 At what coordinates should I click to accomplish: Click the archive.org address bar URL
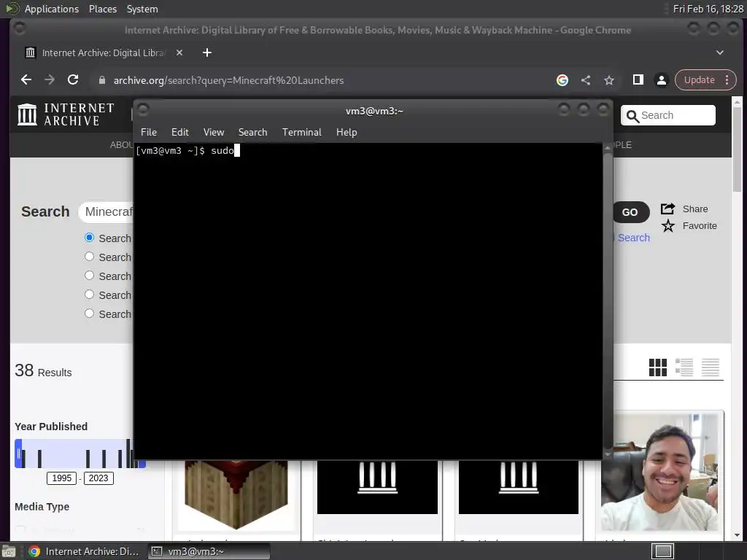tap(228, 80)
